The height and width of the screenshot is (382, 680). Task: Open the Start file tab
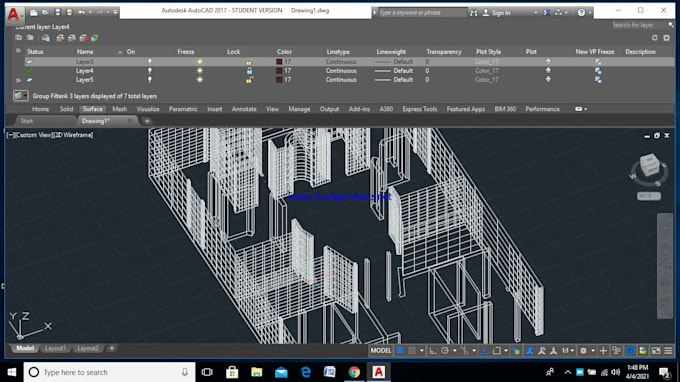tap(27, 121)
